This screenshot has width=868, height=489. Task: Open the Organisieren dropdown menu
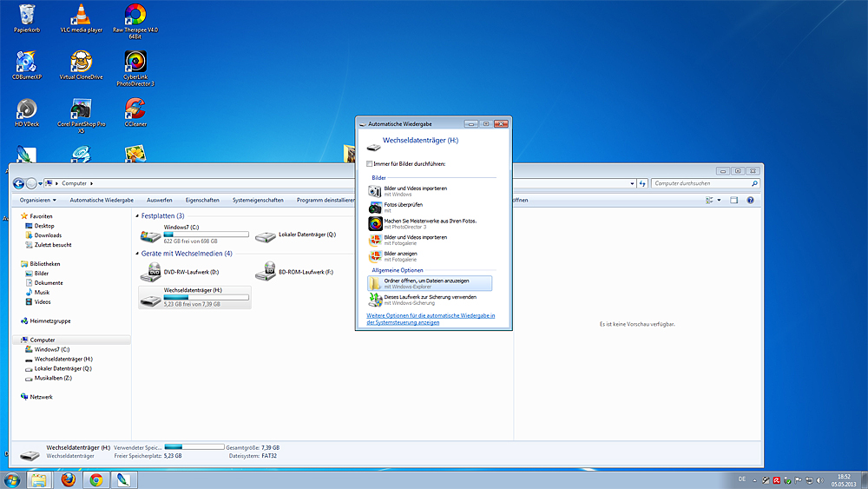coord(37,200)
